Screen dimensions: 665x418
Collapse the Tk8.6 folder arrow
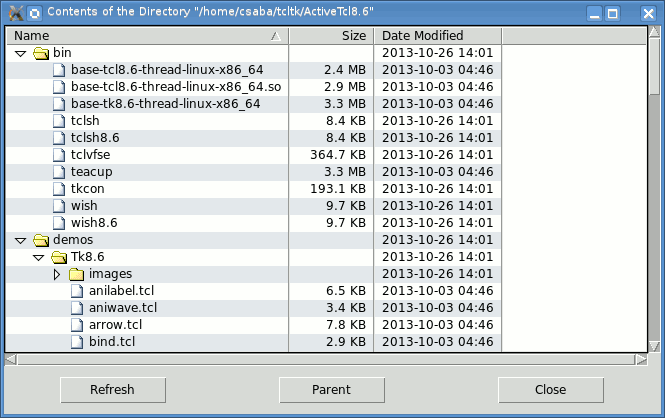[38, 257]
